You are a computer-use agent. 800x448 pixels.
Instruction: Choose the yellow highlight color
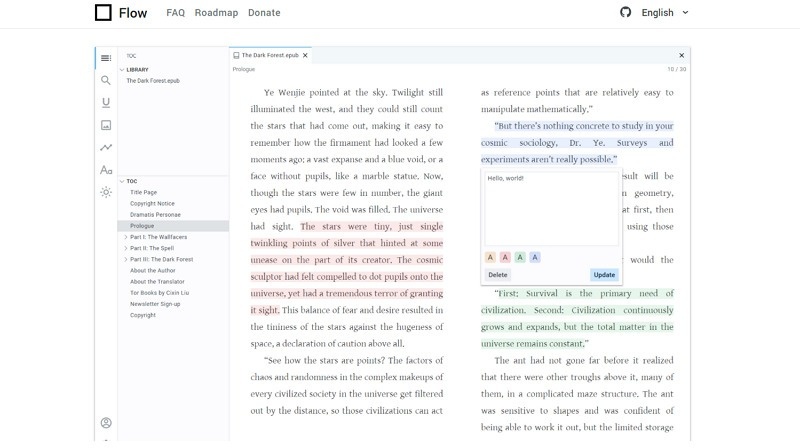coord(490,257)
